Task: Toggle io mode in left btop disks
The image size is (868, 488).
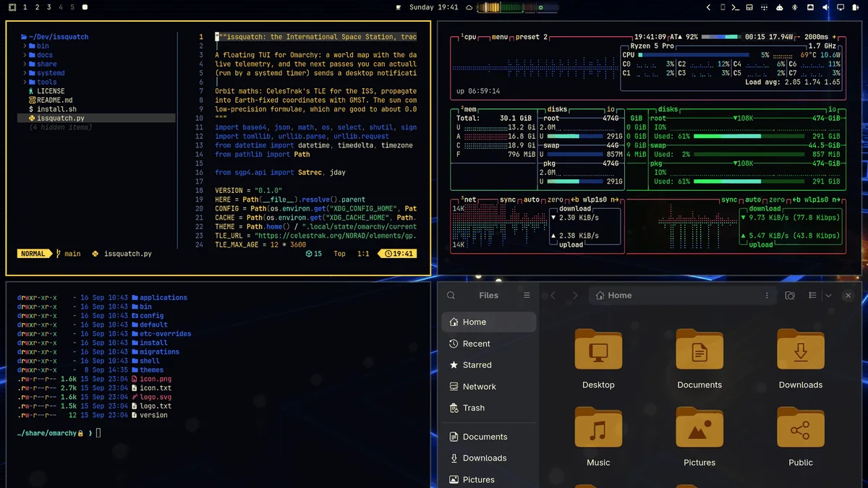Action: click(611, 109)
